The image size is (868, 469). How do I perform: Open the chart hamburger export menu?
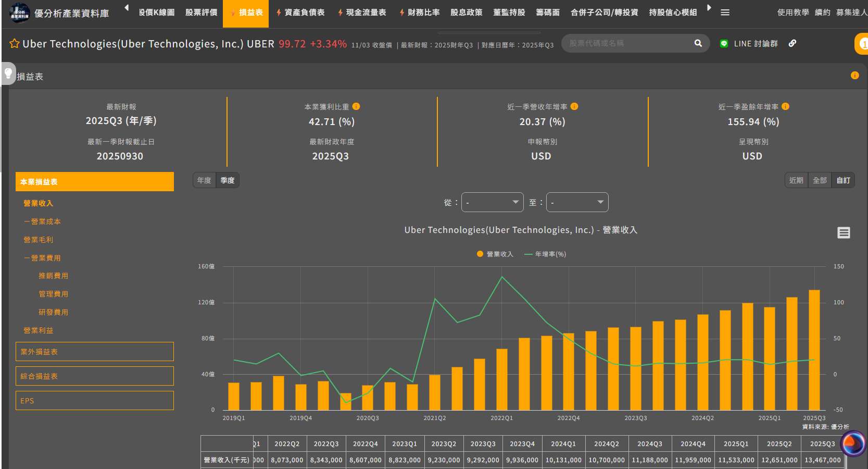pos(844,233)
